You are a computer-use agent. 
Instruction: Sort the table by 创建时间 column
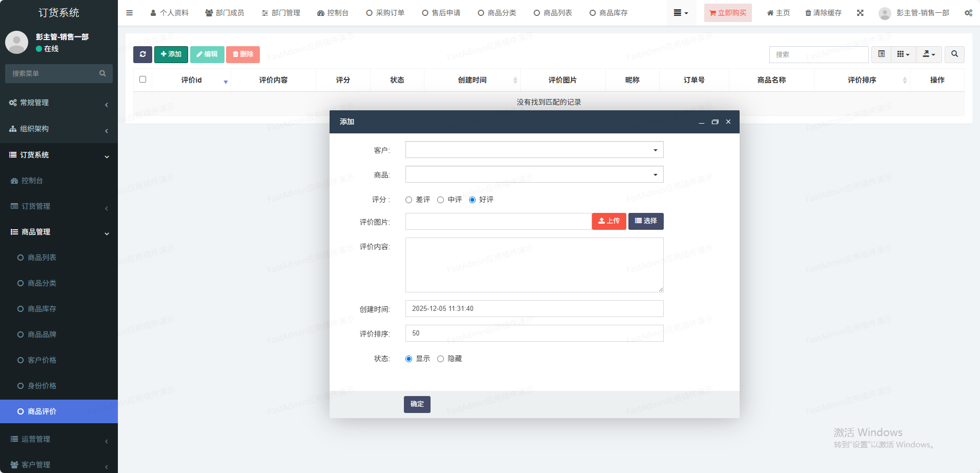pyautogui.click(x=472, y=80)
